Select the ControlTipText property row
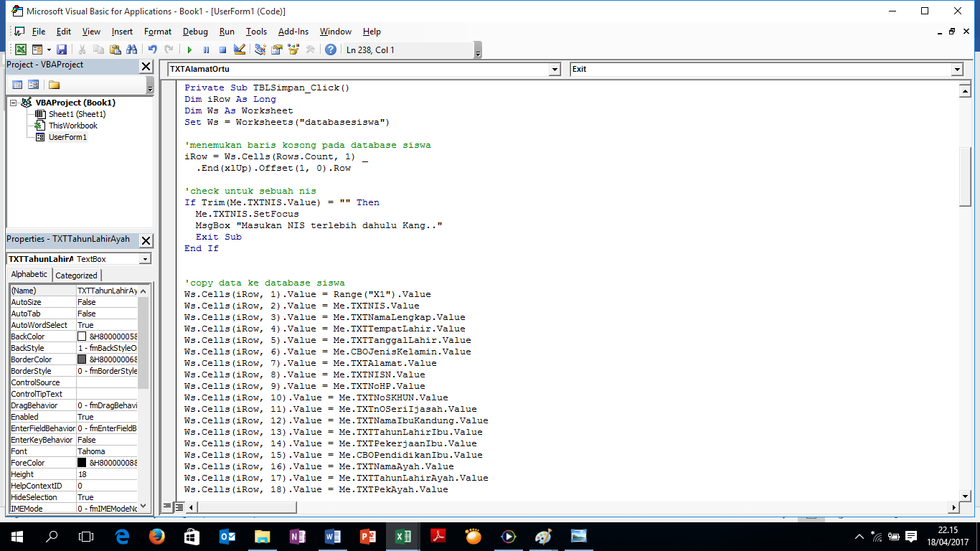Viewport: 980px width, 551px height. [72, 394]
